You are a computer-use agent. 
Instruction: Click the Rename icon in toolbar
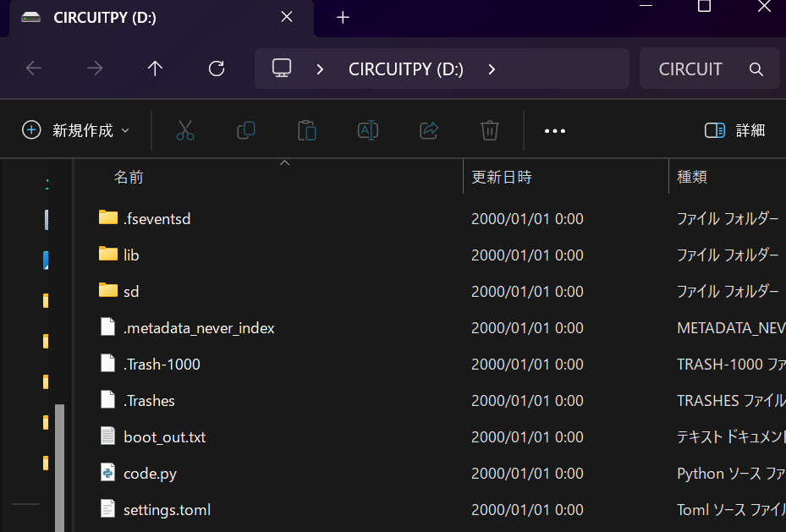pos(368,131)
